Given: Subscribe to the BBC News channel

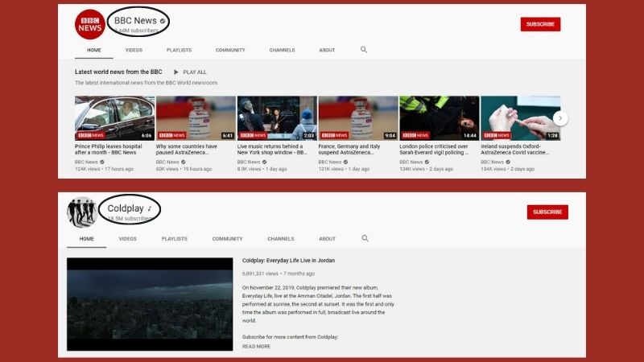Looking at the screenshot, I should 540,24.
